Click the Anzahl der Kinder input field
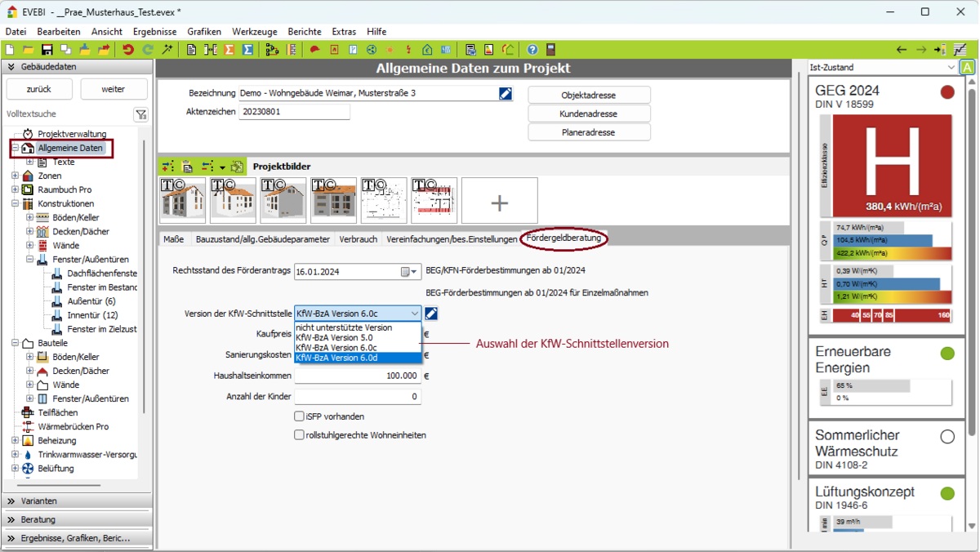The image size is (980, 552). point(358,397)
